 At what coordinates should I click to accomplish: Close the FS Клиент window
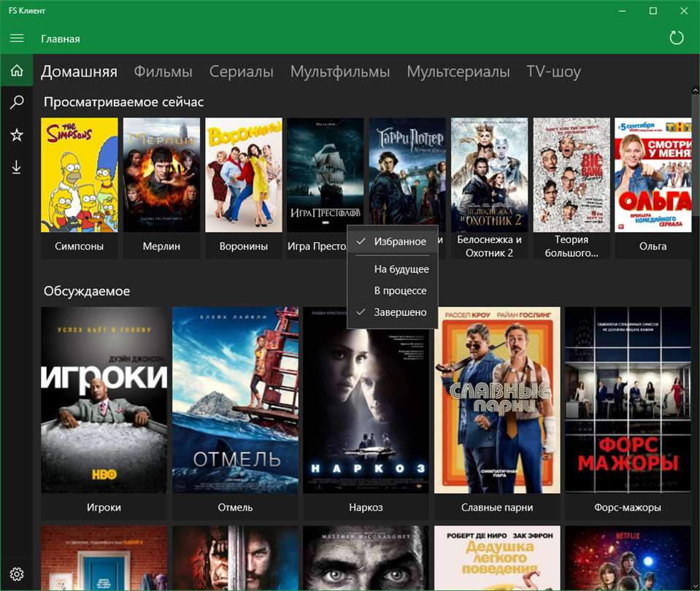[684, 11]
